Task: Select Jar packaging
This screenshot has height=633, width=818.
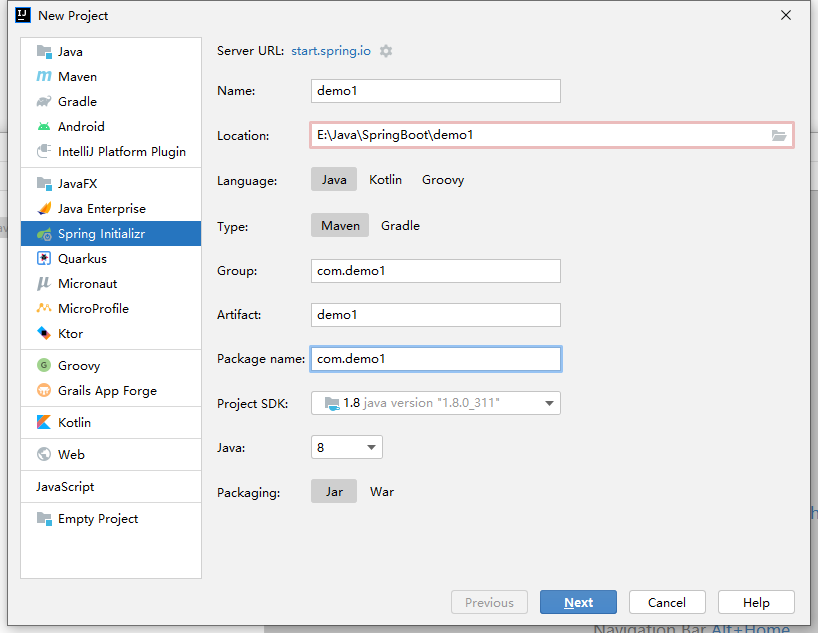Action: (334, 492)
